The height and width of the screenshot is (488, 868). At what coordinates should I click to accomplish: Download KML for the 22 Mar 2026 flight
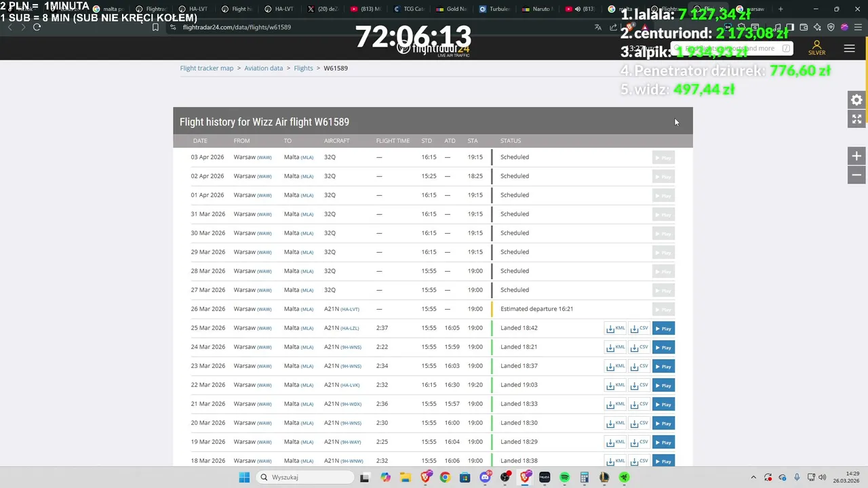click(x=616, y=386)
